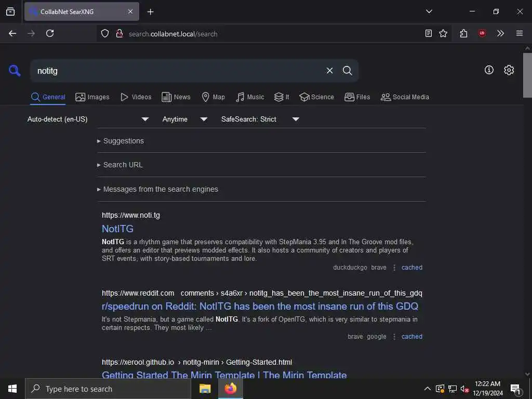Open the Windows Start menu

click(12, 389)
